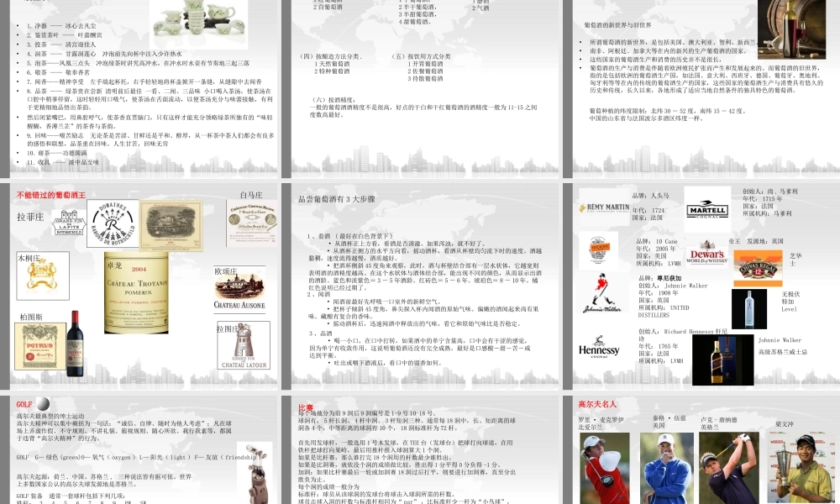Screen dimensions: 840x504
Task: Click the Domaines Barons de Rothschild emblem
Action: [x=113, y=224]
